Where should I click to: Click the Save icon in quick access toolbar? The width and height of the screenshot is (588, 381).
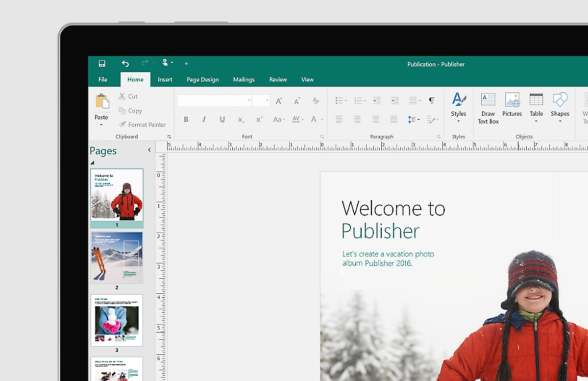click(x=102, y=64)
